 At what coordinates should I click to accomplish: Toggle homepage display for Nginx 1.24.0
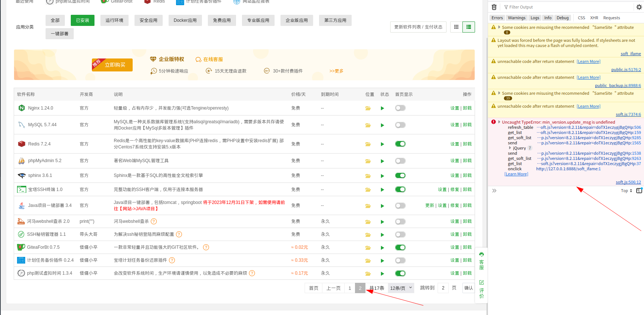(x=400, y=108)
